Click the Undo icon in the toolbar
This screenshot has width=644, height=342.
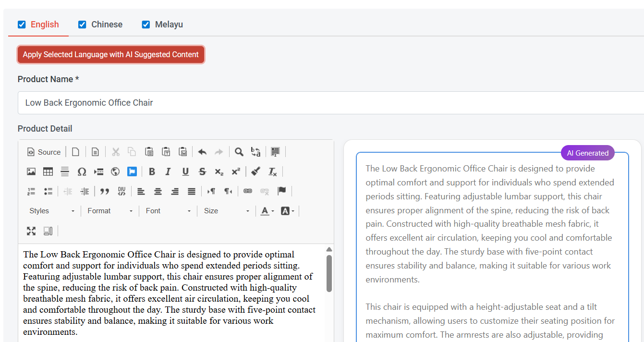coord(202,152)
